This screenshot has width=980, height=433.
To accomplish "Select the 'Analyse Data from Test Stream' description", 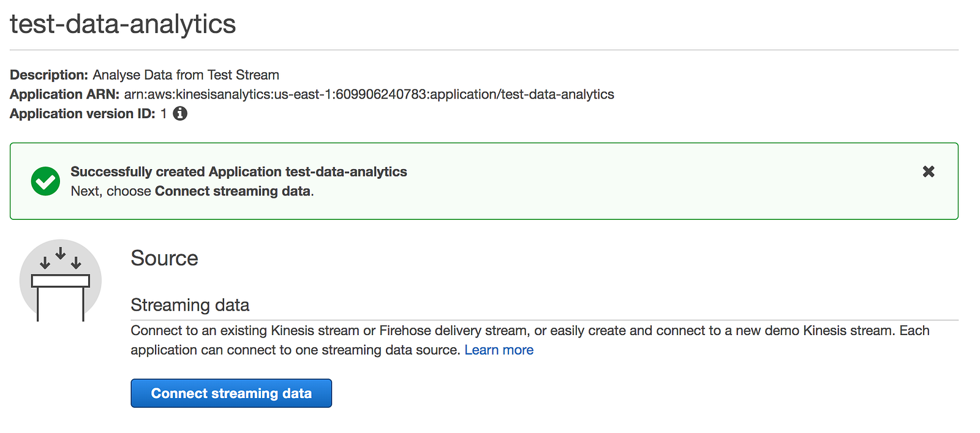I will coord(186,75).
